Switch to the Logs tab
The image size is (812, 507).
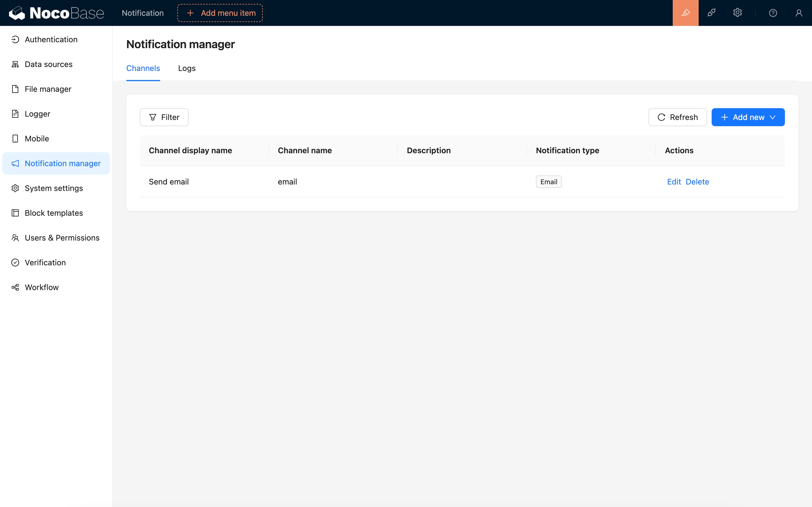coord(187,68)
